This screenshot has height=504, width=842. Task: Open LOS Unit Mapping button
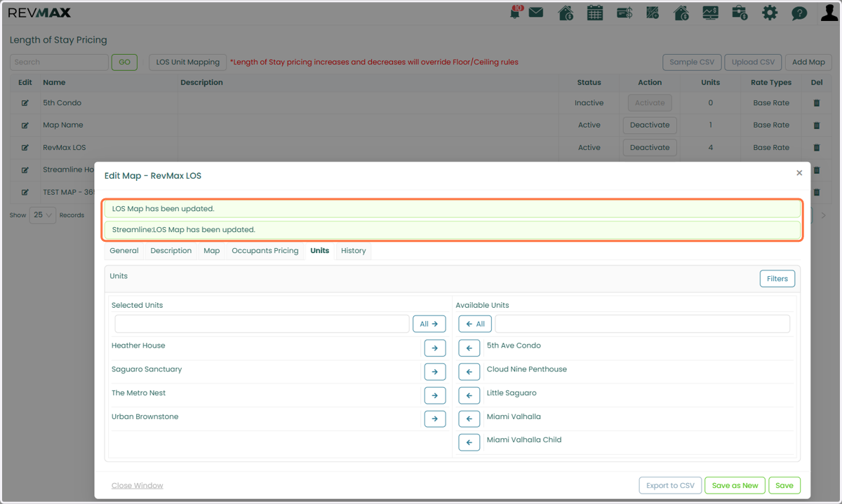188,62
